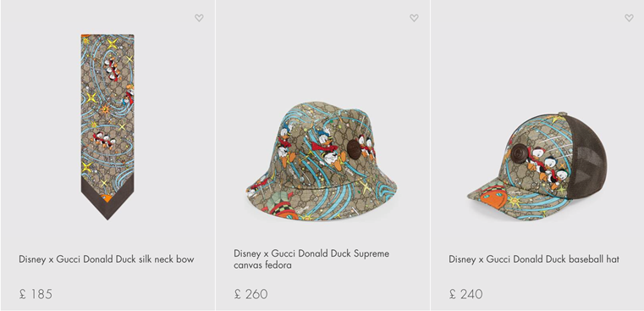Favorite the Supreme canvas fedora with heart
The image size is (644, 311).
pos(414,18)
